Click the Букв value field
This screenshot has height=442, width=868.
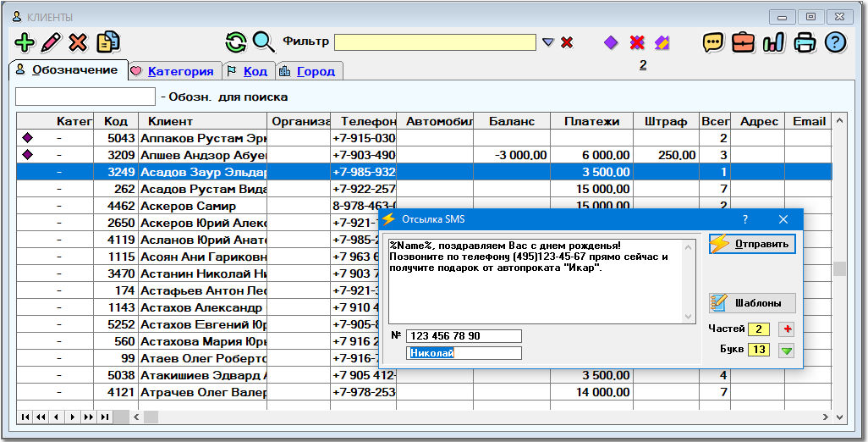pos(758,350)
